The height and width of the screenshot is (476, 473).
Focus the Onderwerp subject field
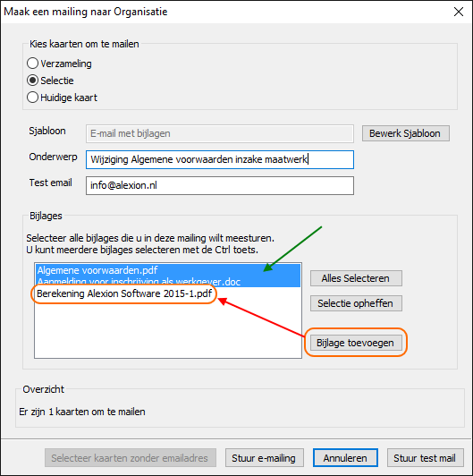[x=220, y=159]
